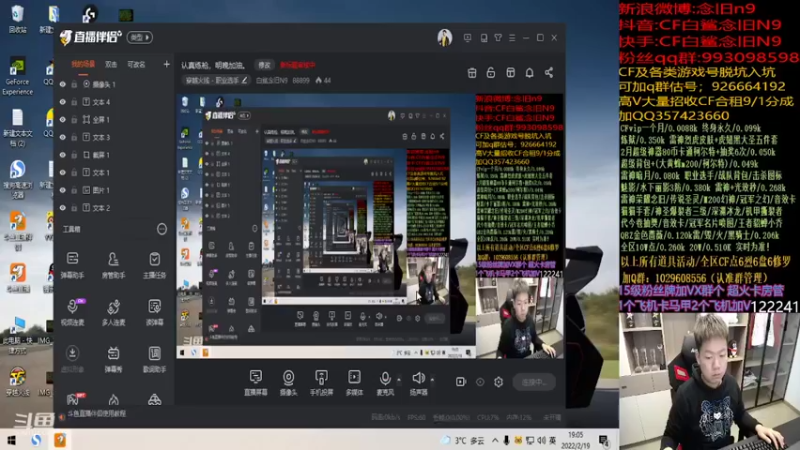Open the 多人连麦 tool

(x=113, y=312)
